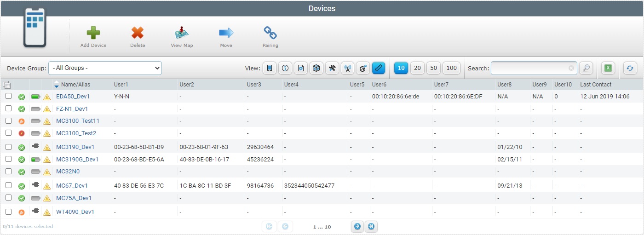644x235 pixels.
Task: Click the value 45236224
Action: click(260, 160)
